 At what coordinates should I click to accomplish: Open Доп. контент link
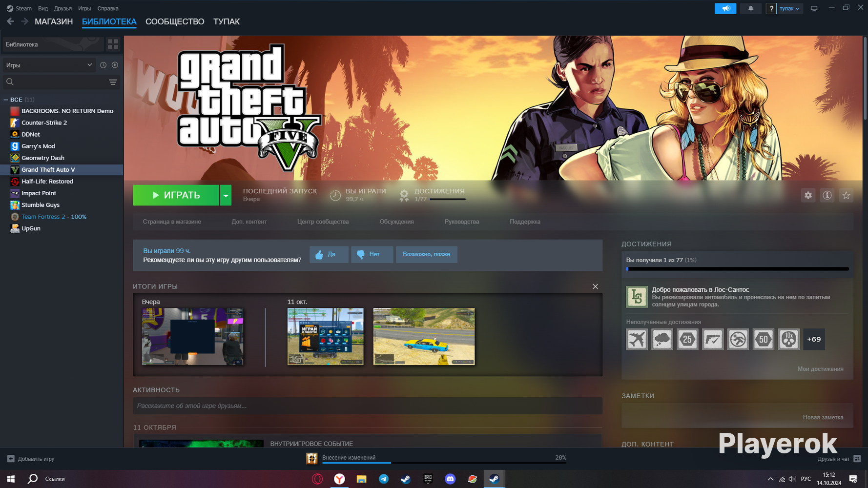(x=249, y=222)
